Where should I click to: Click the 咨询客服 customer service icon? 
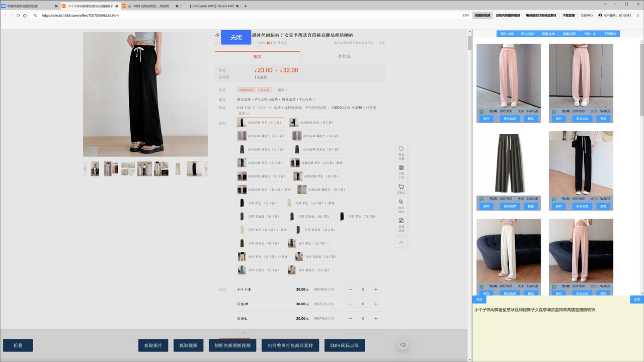tap(401, 152)
